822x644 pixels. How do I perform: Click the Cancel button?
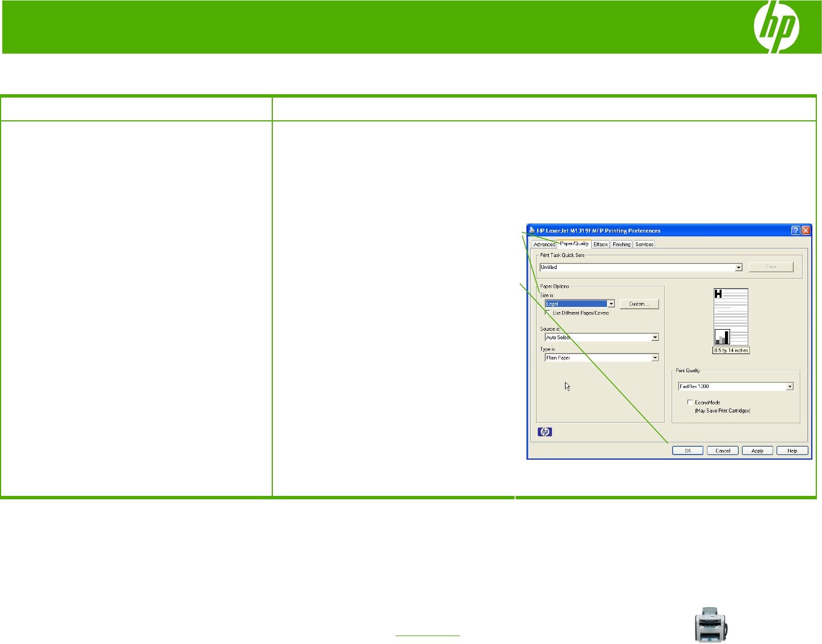point(723,451)
